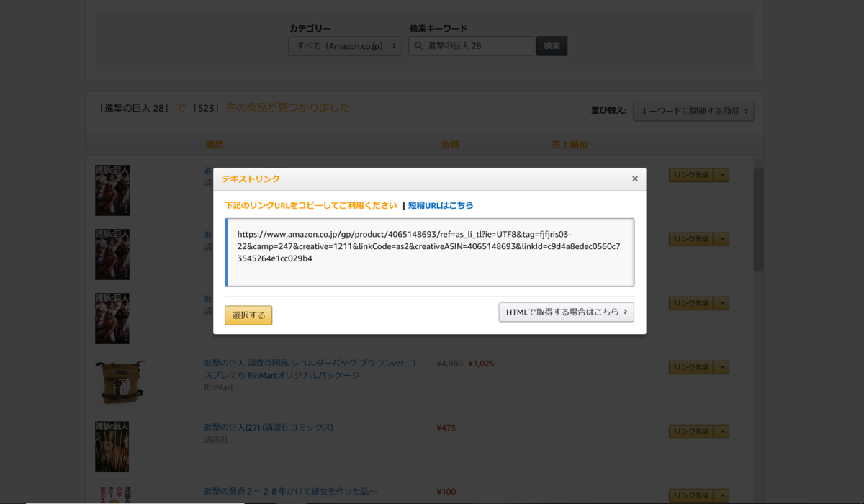Open the カテゴリー dropdown showing すべて（Amazon.co.jp）
The image size is (864, 504).
[x=346, y=46]
